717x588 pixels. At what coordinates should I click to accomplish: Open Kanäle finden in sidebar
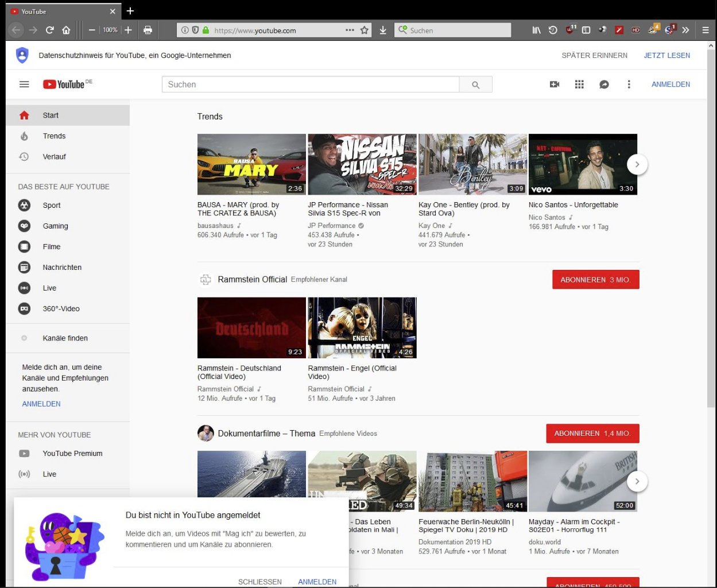68,338
